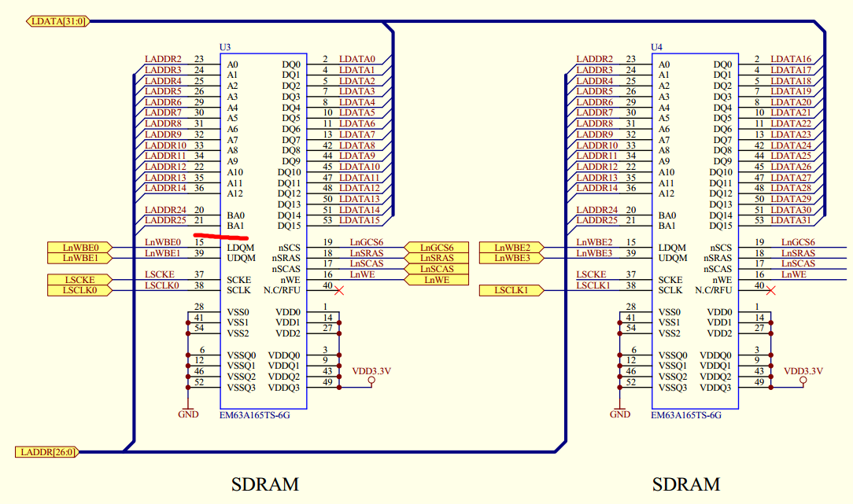
Task: Select the LnGCS6 output port symbol
Action: (438, 246)
